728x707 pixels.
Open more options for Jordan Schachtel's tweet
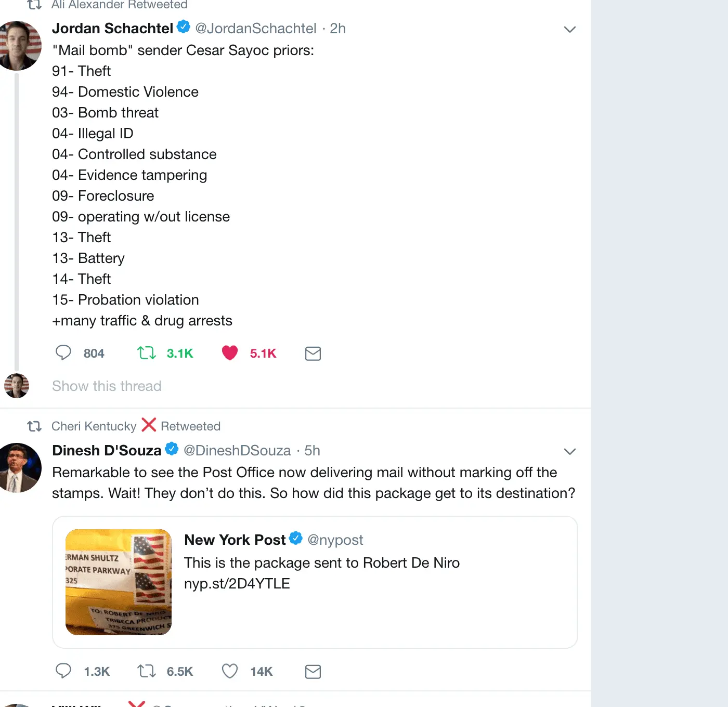click(569, 30)
